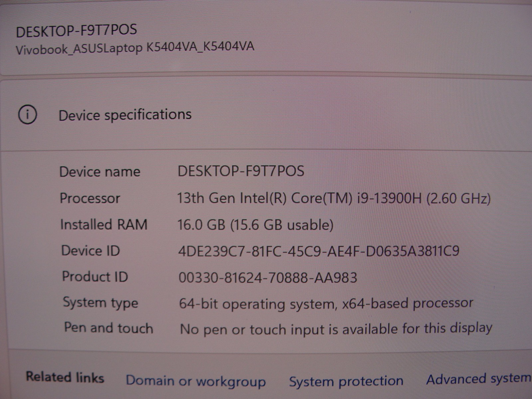Click the System type label
532x399 pixels.
(x=100, y=303)
